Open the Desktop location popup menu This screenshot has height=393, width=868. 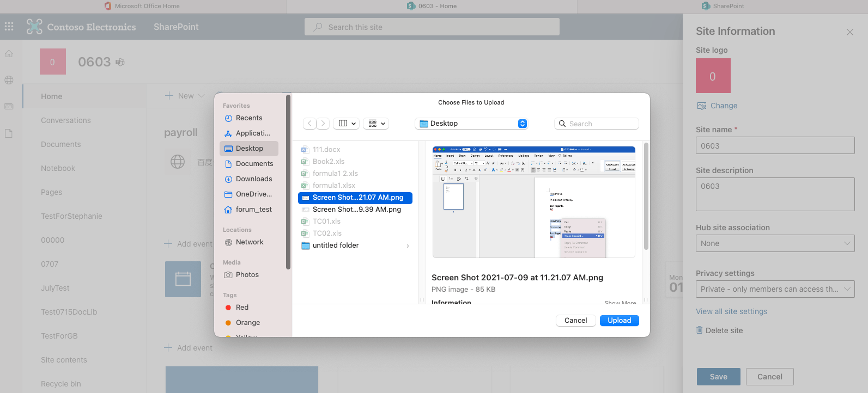(471, 124)
